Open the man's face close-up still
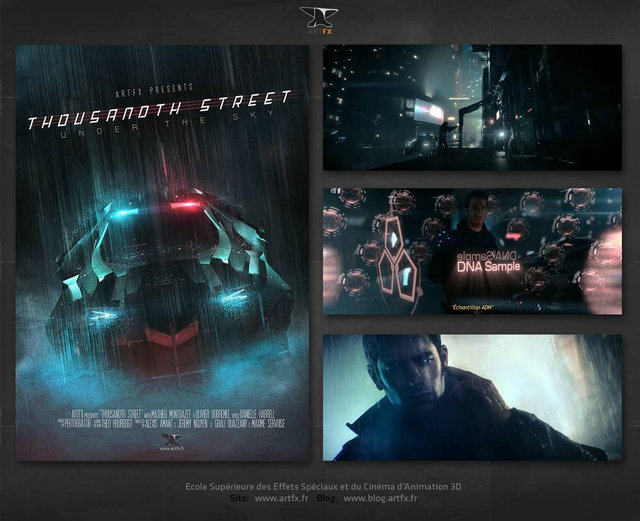The image size is (640, 521). 472,398
